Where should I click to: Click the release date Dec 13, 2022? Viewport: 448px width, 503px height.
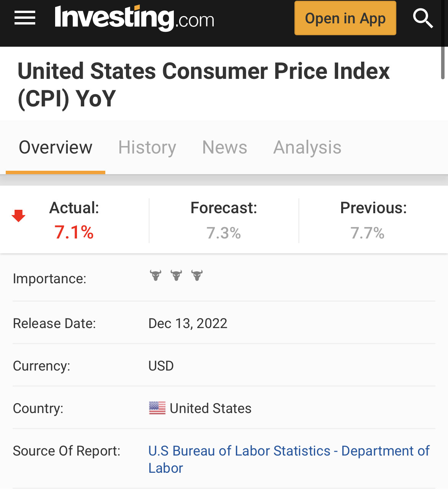tap(188, 323)
